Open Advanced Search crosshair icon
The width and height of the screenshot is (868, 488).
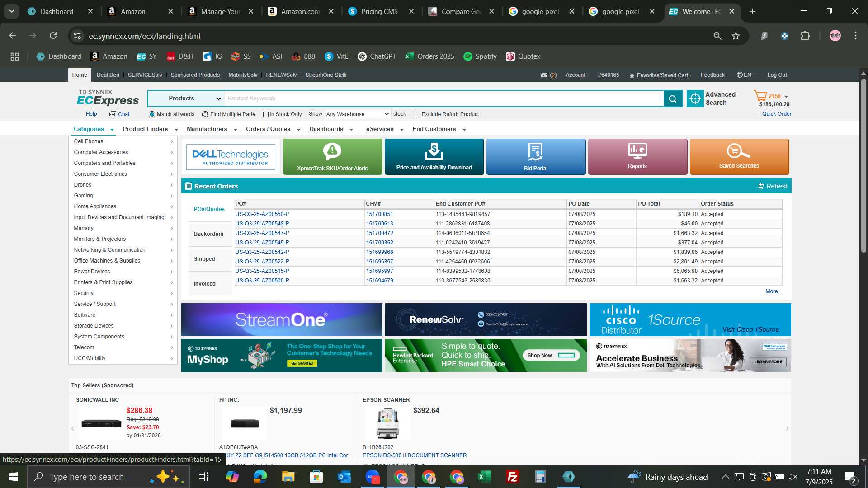pos(695,99)
